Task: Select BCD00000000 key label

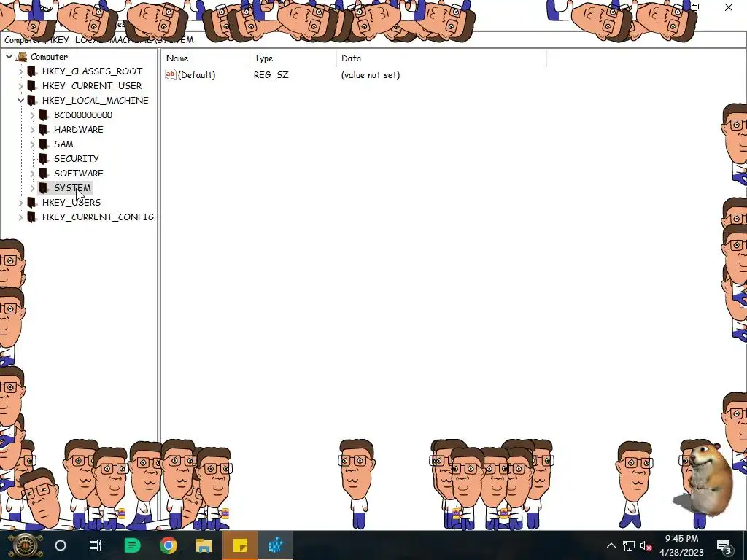Action: pos(83,115)
